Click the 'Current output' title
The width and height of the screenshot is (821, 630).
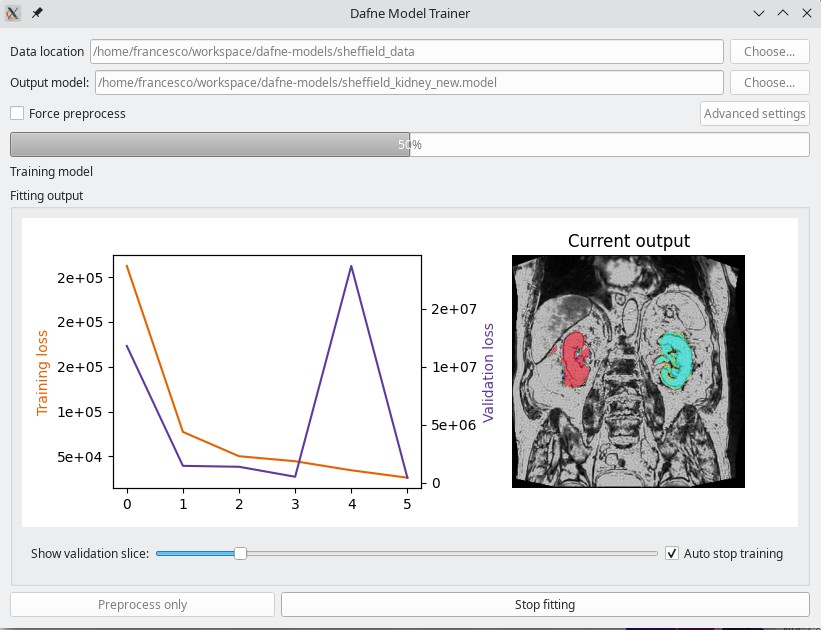coord(629,240)
